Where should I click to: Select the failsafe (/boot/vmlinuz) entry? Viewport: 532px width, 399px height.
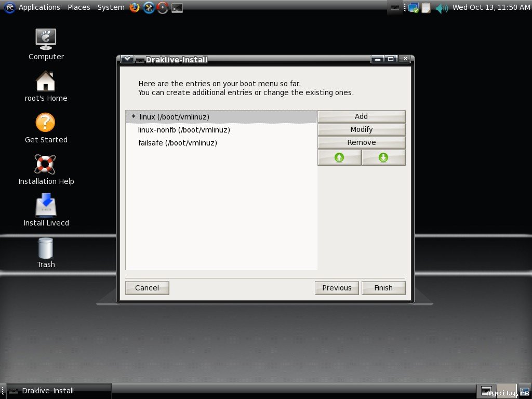point(221,143)
